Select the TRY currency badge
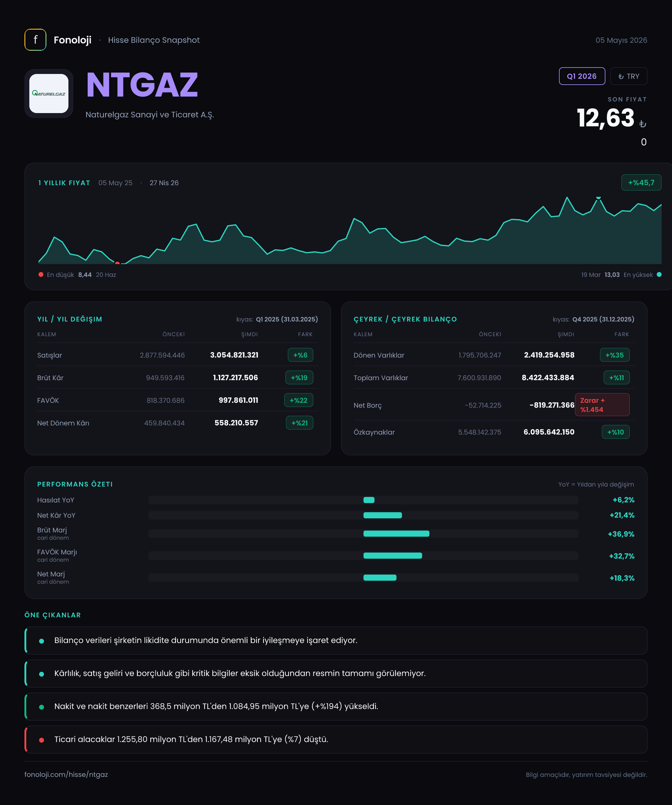The width and height of the screenshot is (672, 805). pos(628,76)
